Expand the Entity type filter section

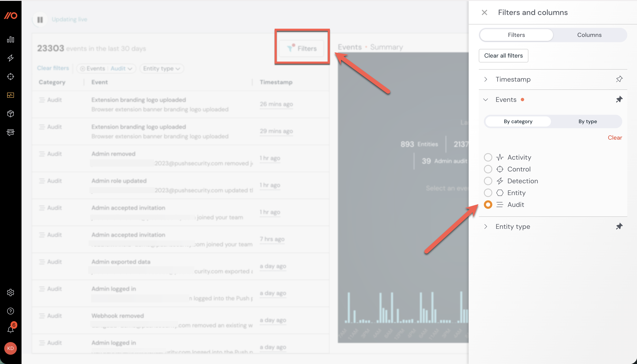coord(486,226)
